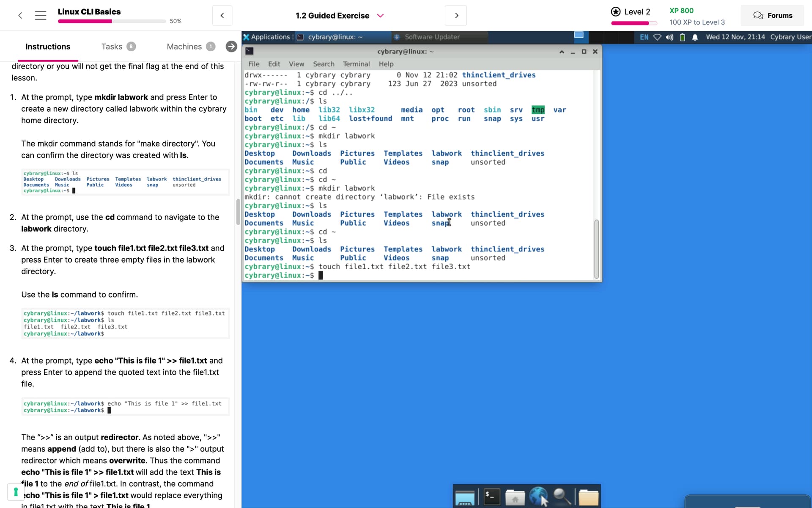Open web browser globe in dock
812x508 pixels.
pyautogui.click(x=538, y=496)
